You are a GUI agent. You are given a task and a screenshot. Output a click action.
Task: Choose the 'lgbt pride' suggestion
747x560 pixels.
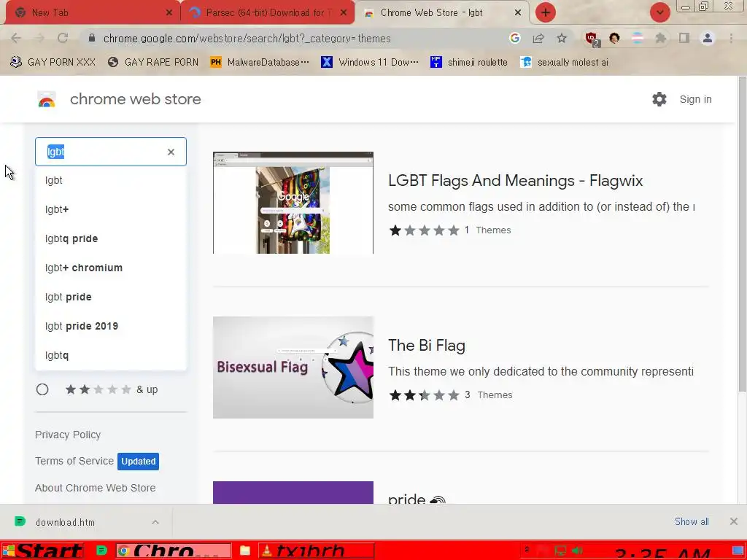[111, 297]
